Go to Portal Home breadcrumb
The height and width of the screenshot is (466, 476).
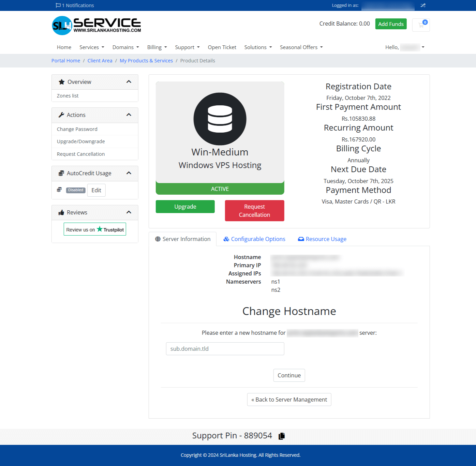click(66, 61)
